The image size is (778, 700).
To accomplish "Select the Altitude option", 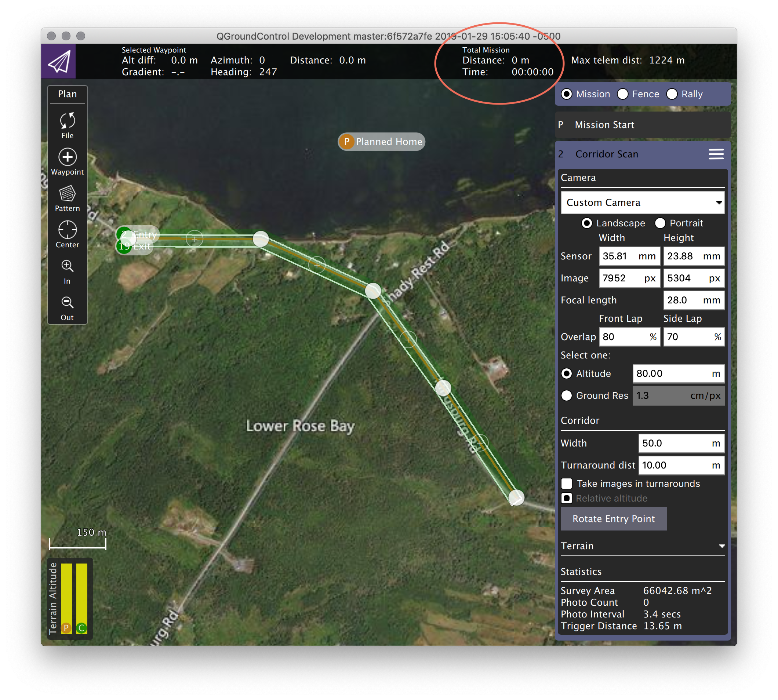I will [x=566, y=373].
